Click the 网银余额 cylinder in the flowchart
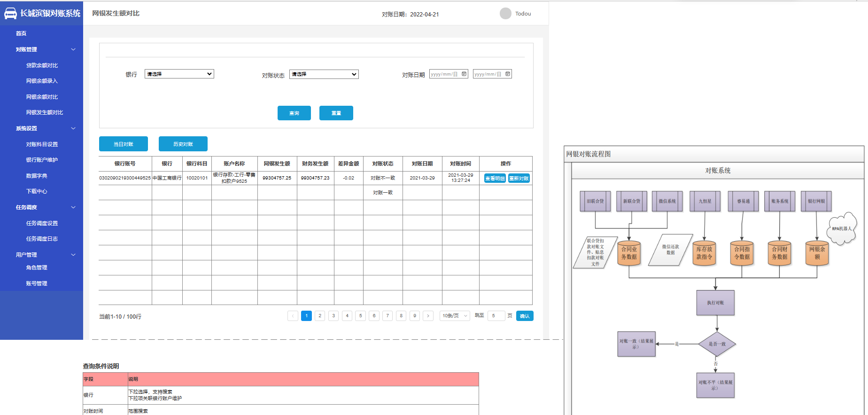Image resolution: width=868 pixels, height=415 pixels. (817, 253)
